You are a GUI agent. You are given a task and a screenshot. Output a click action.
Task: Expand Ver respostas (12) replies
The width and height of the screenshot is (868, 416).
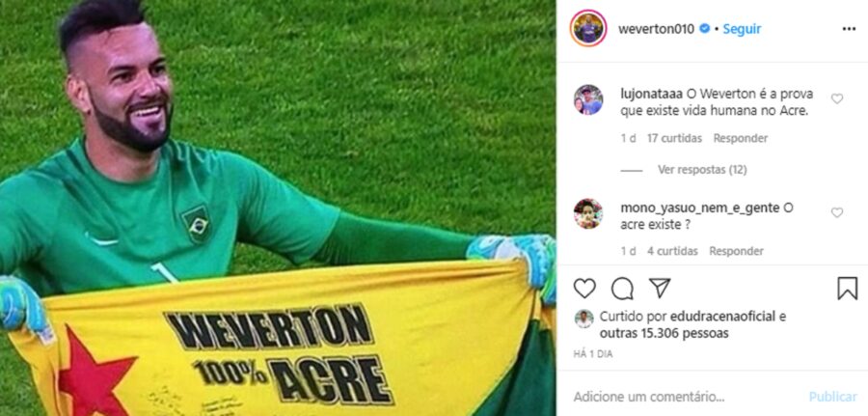[702, 170]
